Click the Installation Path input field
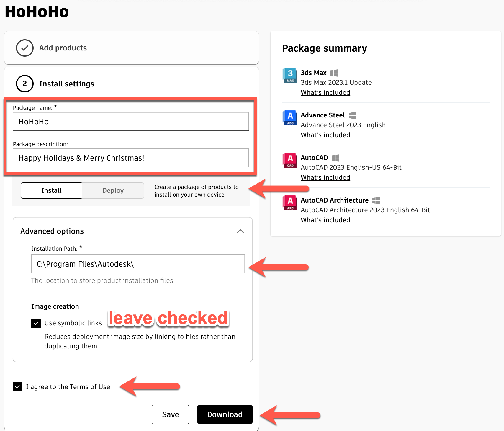 tap(138, 264)
